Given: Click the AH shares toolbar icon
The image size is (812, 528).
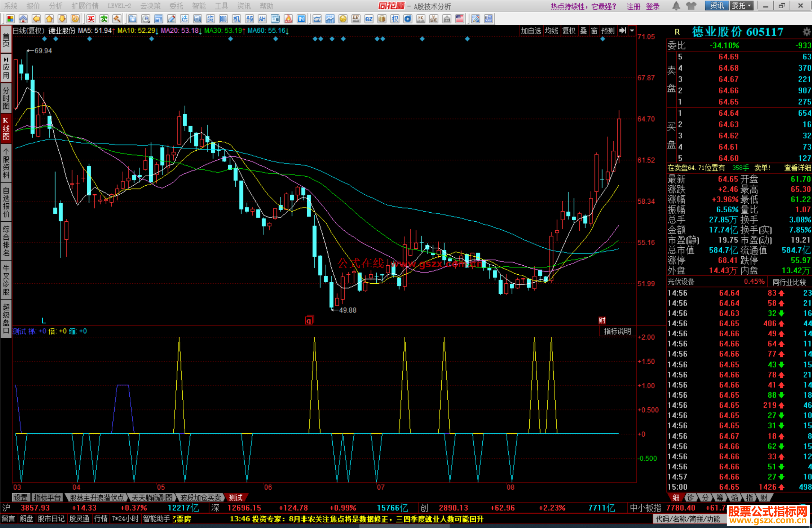Looking at the screenshot, I should pos(262,19).
